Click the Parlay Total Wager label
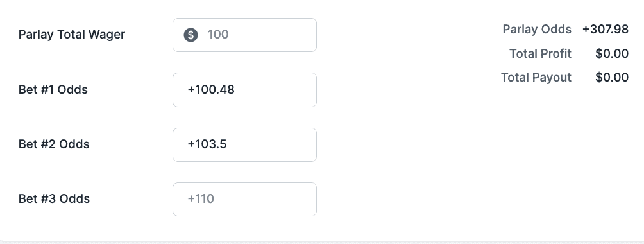The width and height of the screenshot is (644, 244). click(72, 35)
